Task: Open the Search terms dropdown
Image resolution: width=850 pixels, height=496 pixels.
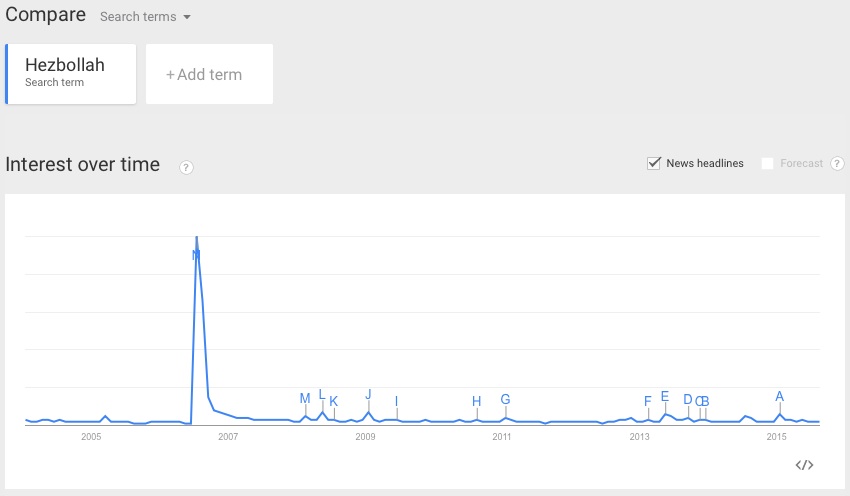Action: 145,17
